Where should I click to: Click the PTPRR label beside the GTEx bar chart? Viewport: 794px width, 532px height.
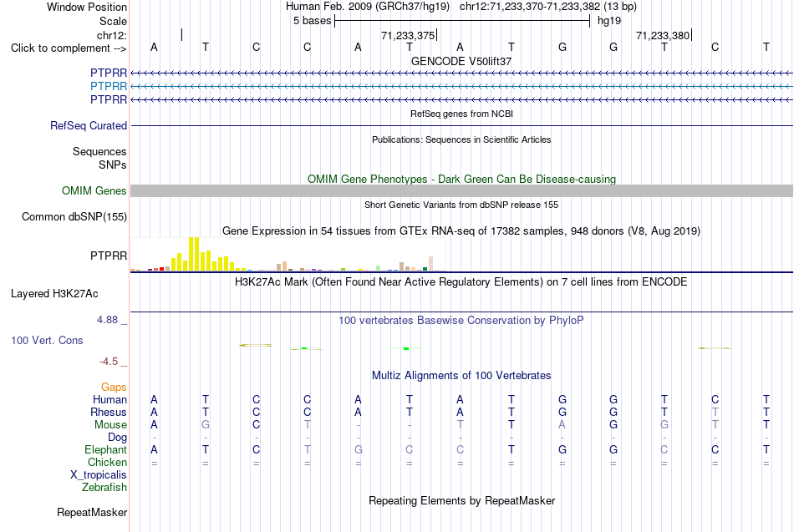tap(109, 256)
